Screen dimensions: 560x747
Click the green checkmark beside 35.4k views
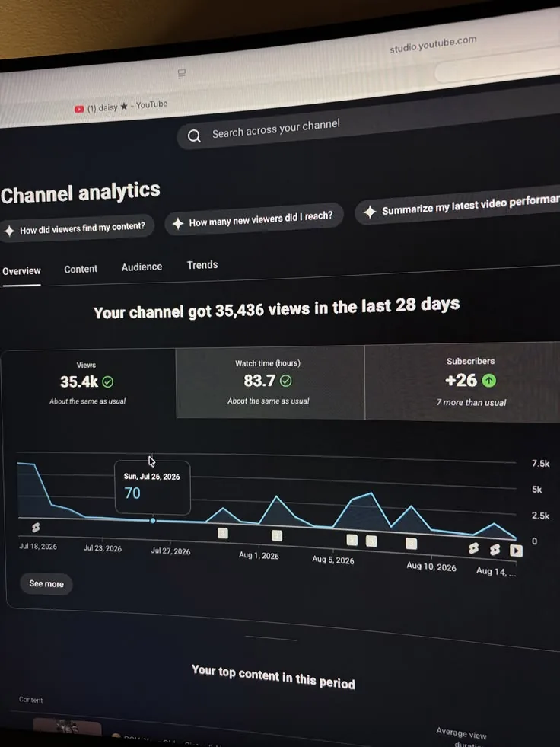pyautogui.click(x=108, y=381)
